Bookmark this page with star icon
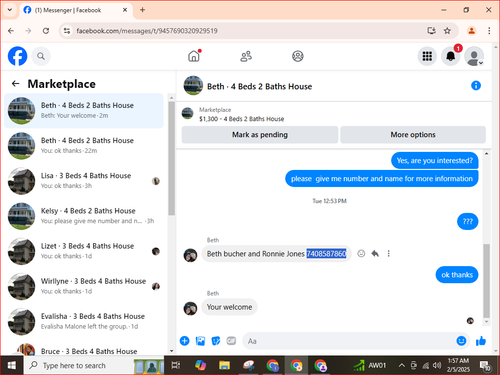500x375 pixels. coord(447,31)
